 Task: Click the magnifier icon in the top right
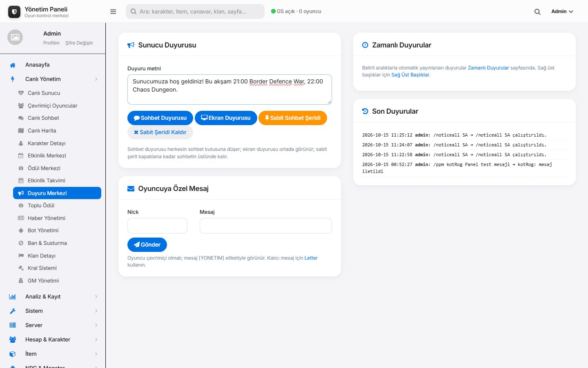[x=537, y=11]
